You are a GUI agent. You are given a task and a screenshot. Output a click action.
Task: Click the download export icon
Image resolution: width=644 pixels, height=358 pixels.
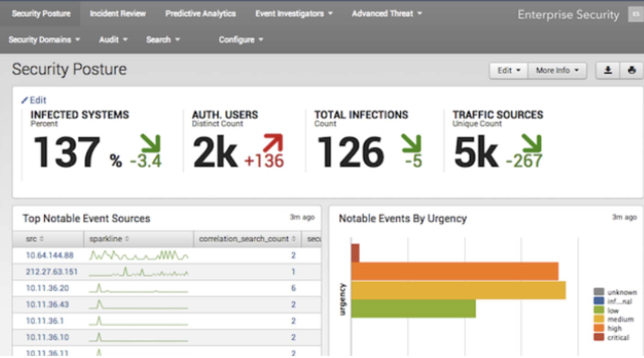tap(608, 70)
